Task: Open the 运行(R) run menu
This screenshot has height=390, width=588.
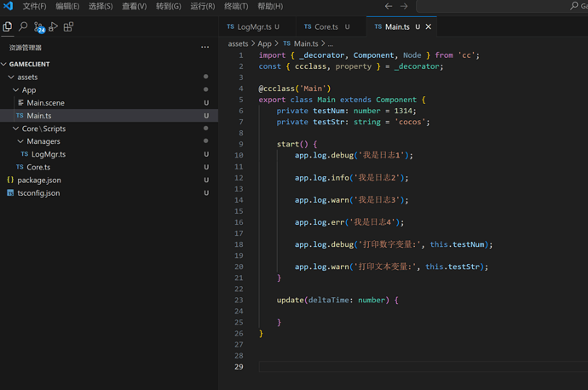Action: [x=202, y=6]
